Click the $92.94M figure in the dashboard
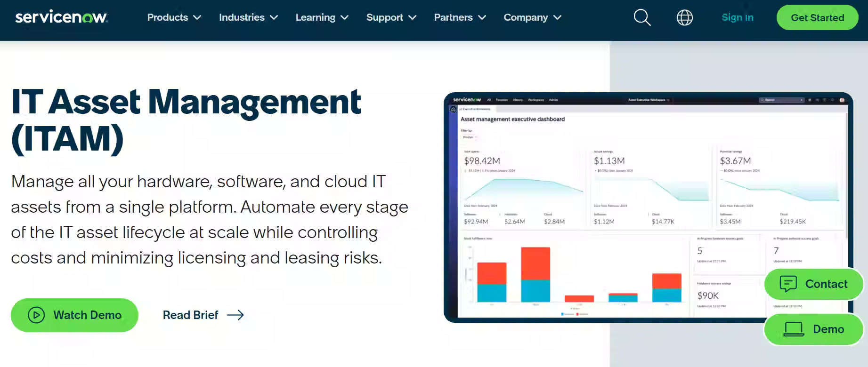The width and height of the screenshot is (868, 367). click(x=476, y=222)
